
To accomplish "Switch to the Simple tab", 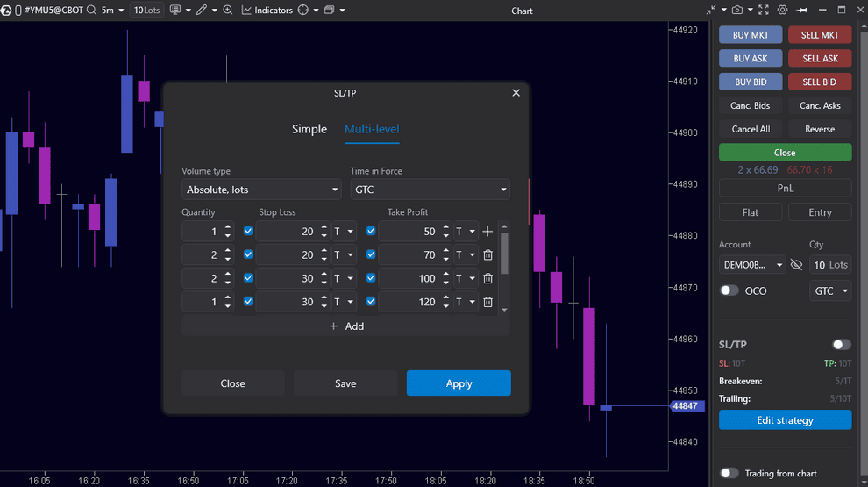I will pyautogui.click(x=309, y=129).
